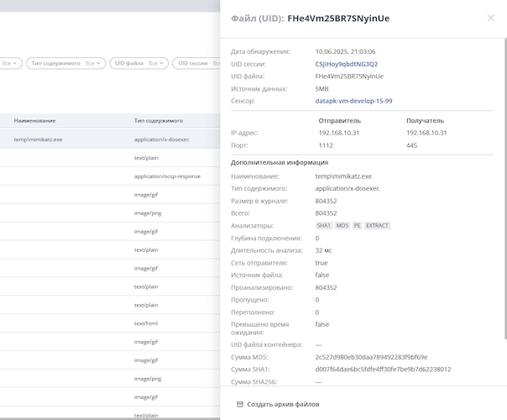Open the UID сессии filter dropdown

[196, 63]
